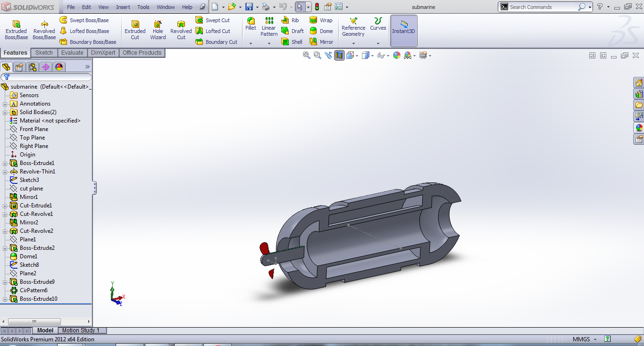Select the Extruded Boss/Base tool
This screenshot has width=644, height=346.
point(16,30)
